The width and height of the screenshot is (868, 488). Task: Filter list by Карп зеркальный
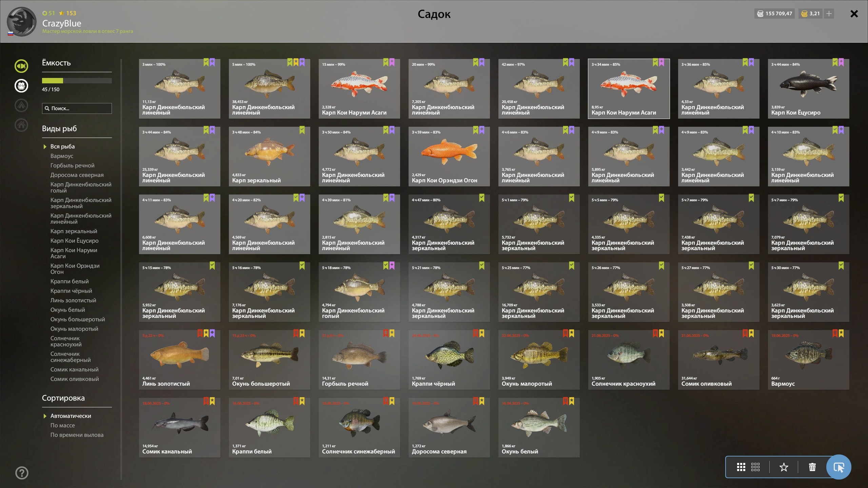tap(74, 231)
